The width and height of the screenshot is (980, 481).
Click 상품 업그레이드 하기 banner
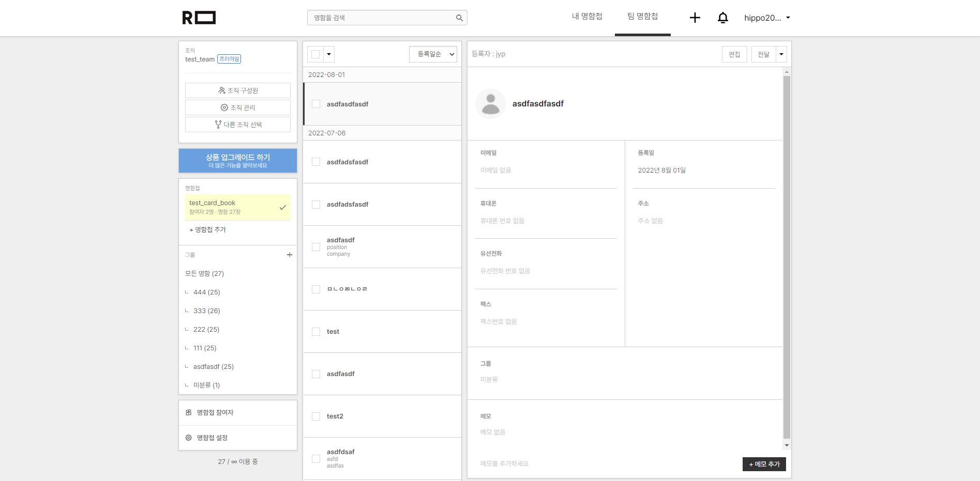coord(238,161)
